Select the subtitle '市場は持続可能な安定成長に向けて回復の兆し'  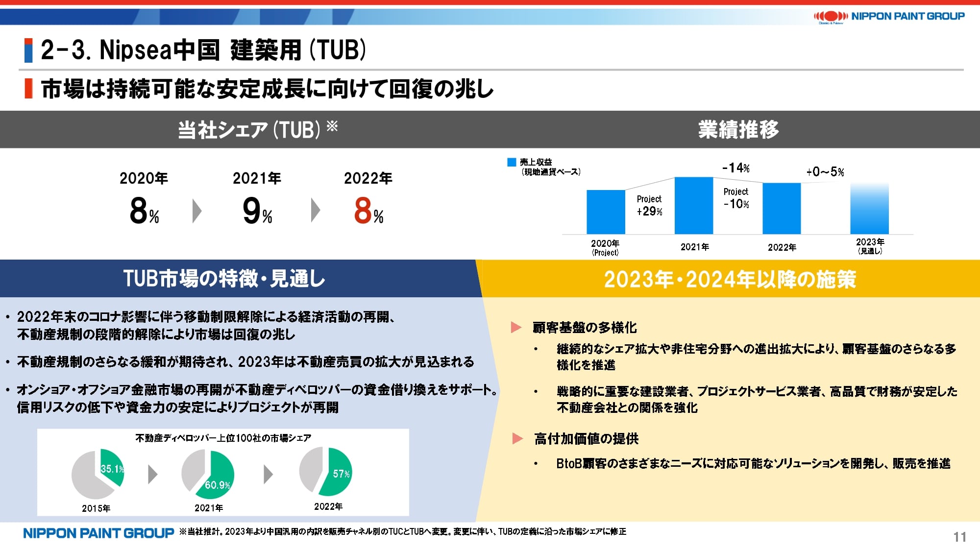point(268,89)
